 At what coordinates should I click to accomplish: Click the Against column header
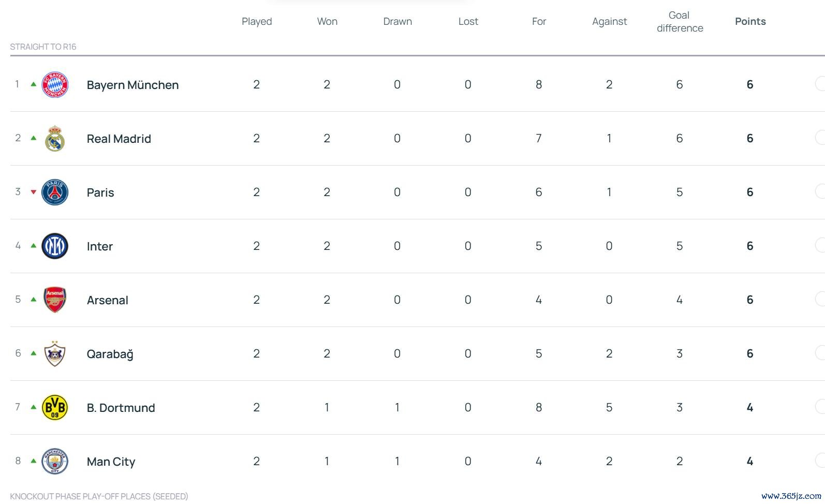609,21
